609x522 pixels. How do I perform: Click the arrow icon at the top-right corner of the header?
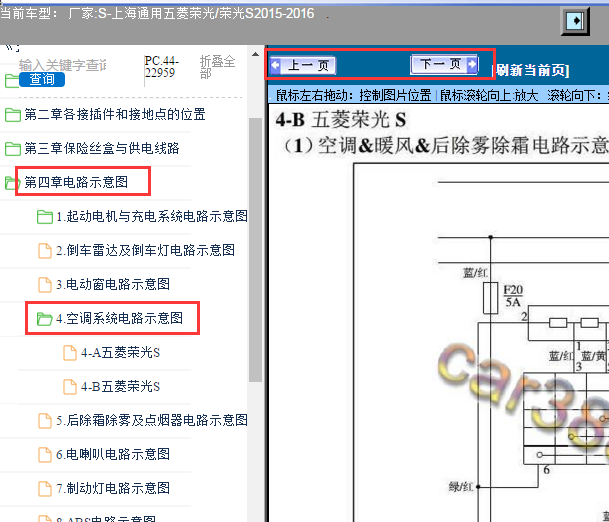(575, 21)
